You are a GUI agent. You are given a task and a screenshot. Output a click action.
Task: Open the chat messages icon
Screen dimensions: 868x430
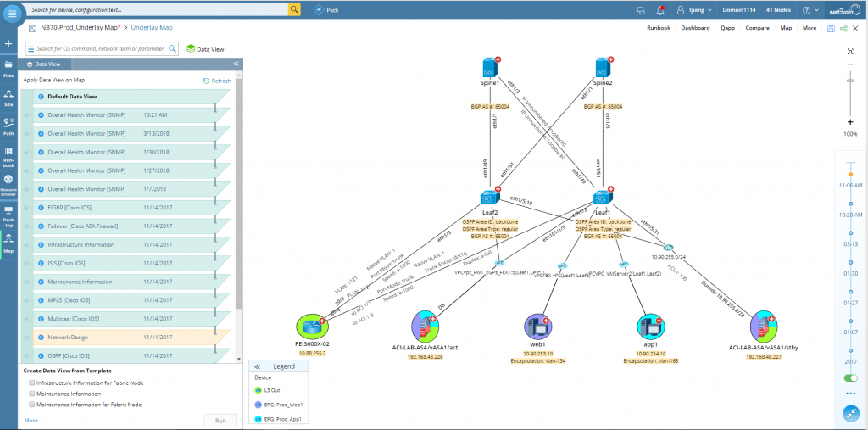click(x=641, y=10)
